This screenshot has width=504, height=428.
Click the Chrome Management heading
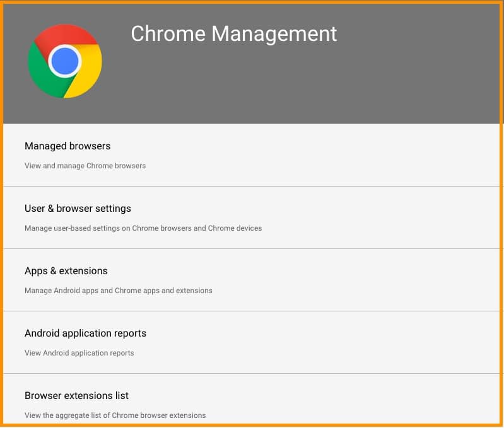[233, 33]
